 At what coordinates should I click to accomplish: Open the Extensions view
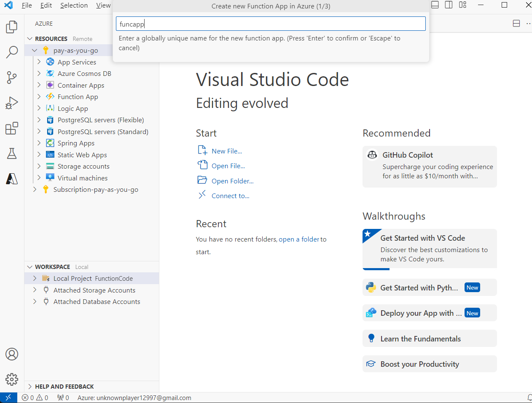[12, 128]
